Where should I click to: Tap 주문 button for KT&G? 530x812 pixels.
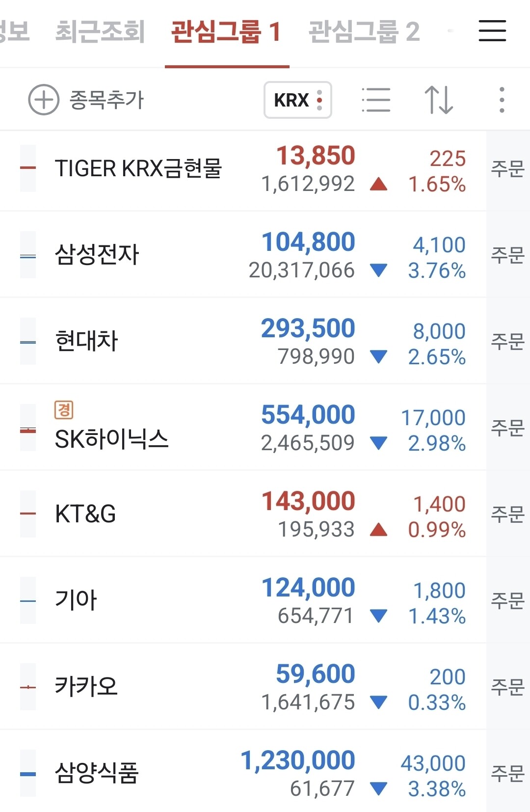[508, 514]
